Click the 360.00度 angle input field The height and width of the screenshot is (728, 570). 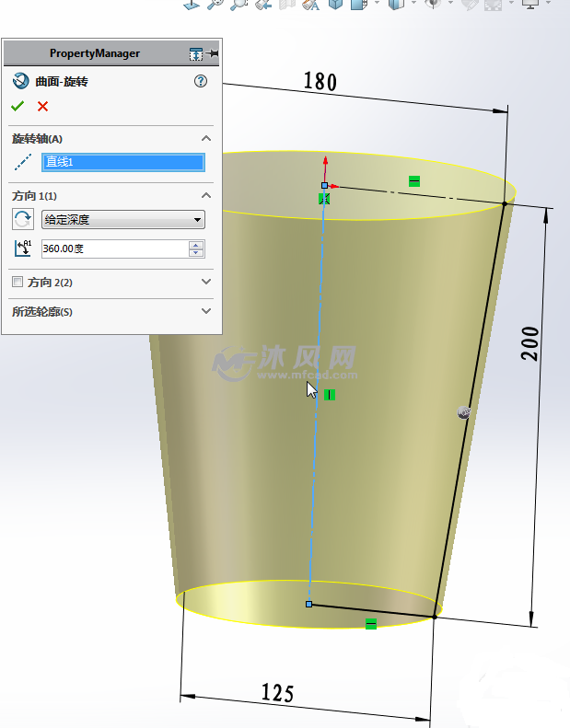click(x=115, y=248)
